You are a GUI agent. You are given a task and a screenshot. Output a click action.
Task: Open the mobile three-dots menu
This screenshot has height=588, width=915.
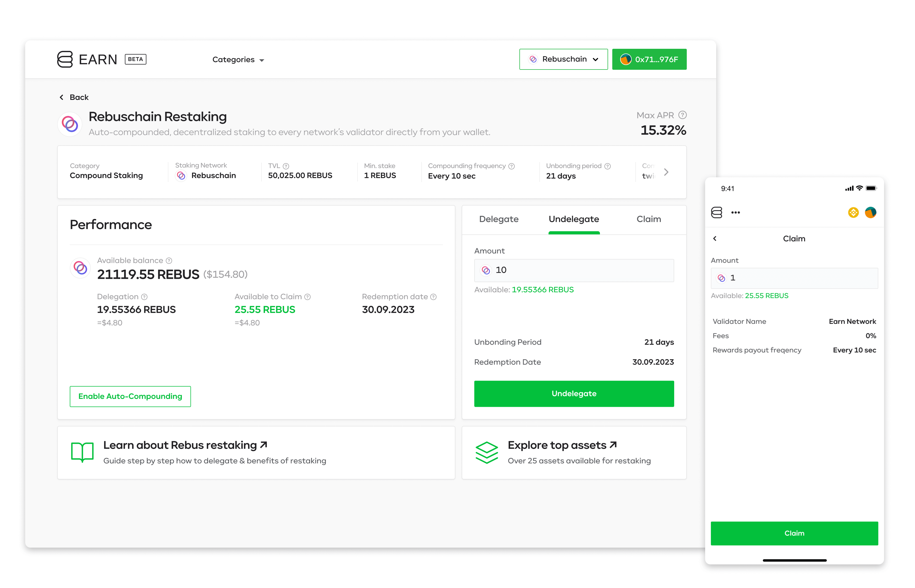click(735, 213)
